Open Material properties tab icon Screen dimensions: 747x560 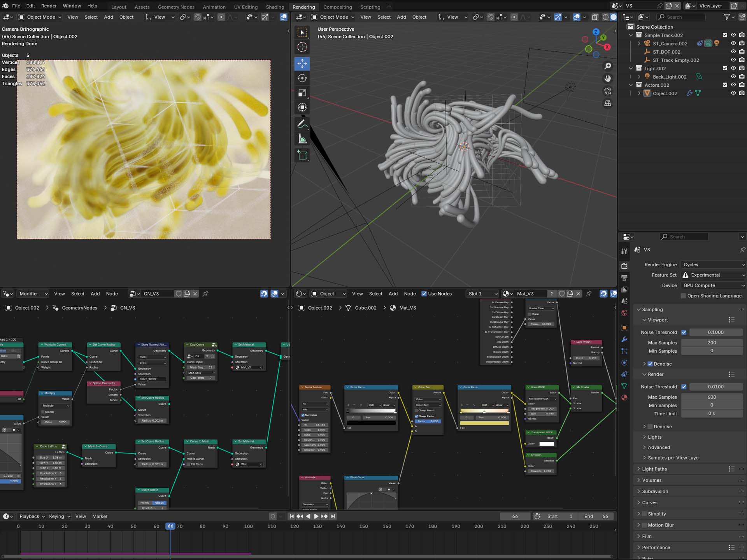[624, 397]
